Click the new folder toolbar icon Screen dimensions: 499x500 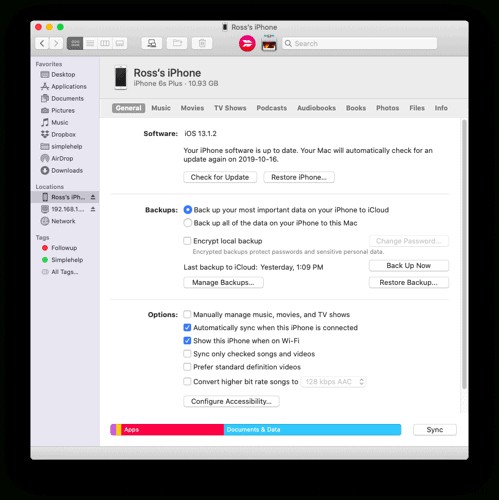click(x=177, y=43)
